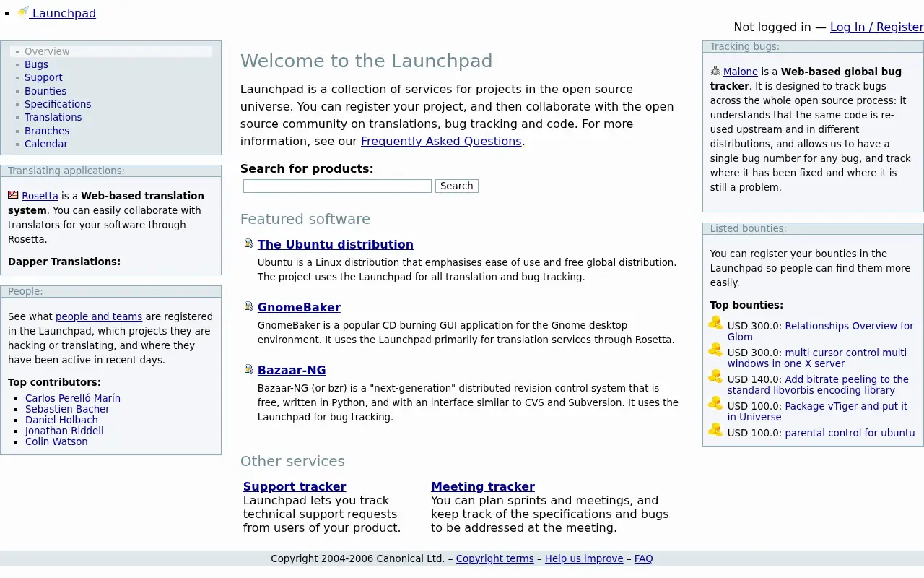
Task: Open Translations from the sidebar
Action: pos(53,117)
